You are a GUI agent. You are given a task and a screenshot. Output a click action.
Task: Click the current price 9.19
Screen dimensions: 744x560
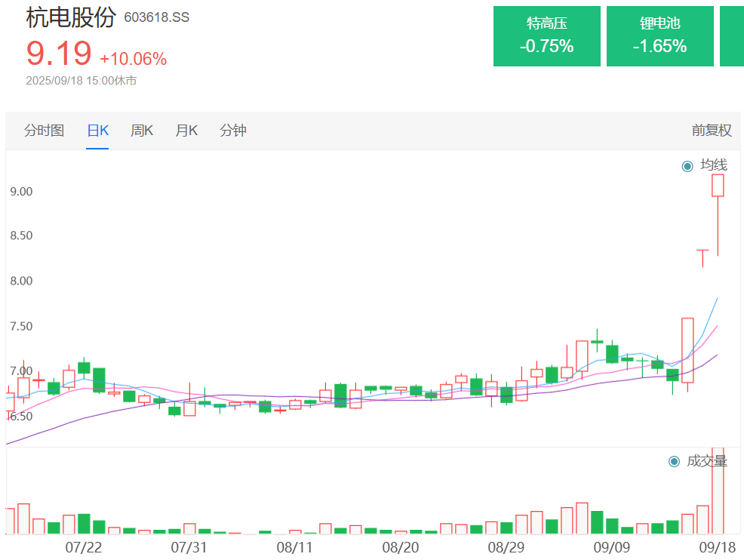pyautogui.click(x=59, y=53)
